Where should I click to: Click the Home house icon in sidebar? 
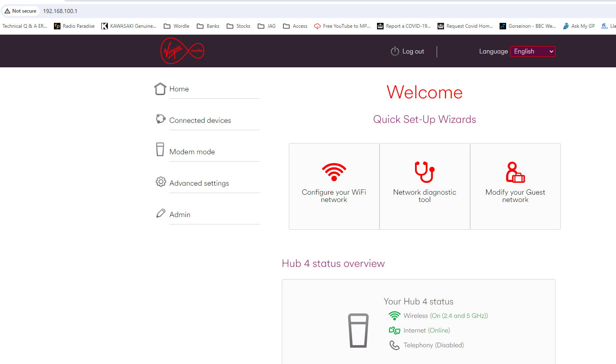160,88
